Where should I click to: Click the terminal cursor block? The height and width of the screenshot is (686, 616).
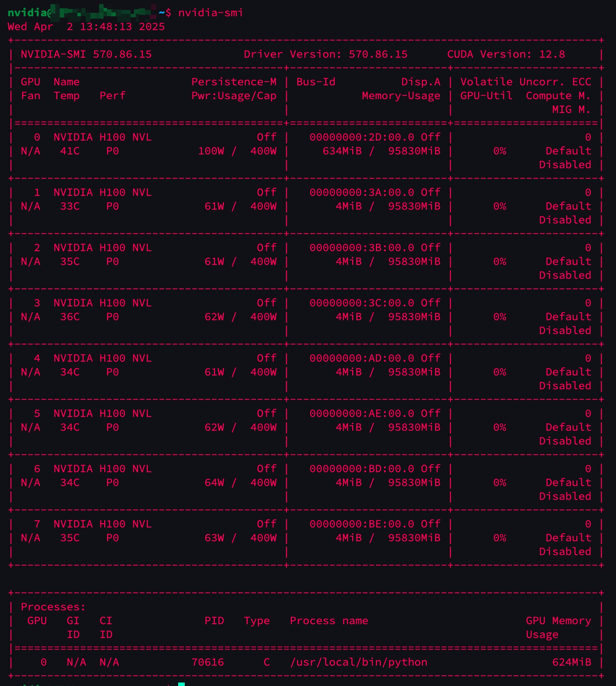(x=181, y=684)
